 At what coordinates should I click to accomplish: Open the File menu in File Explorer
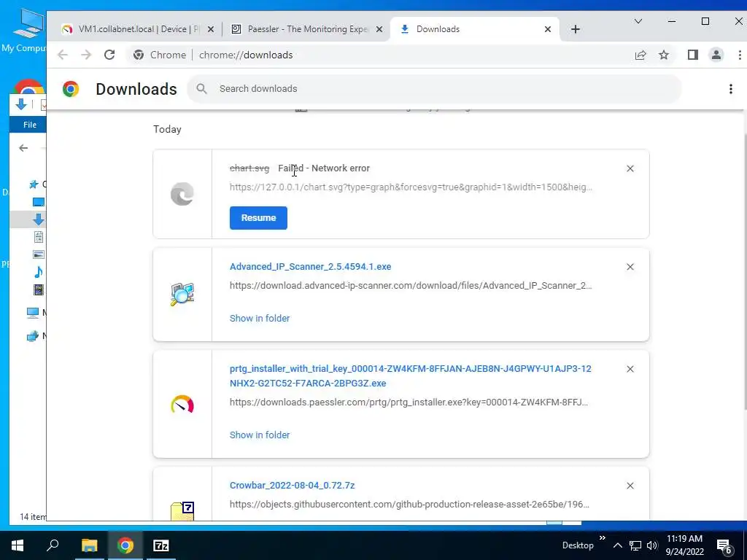click(29, 125)
